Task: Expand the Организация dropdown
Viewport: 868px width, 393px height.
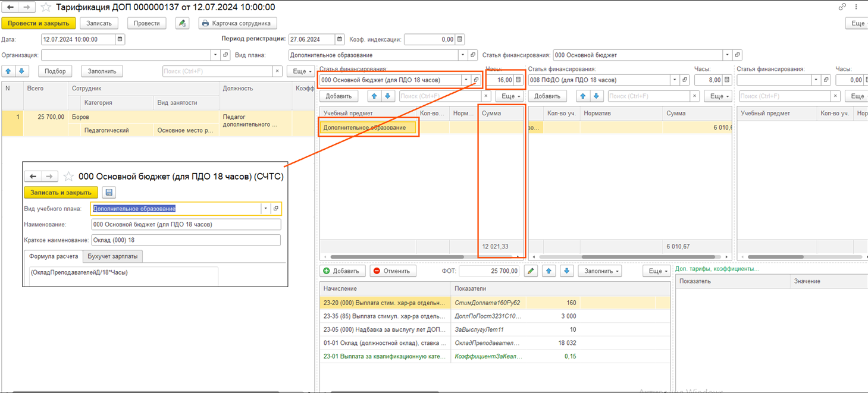Action: pyautogui.click(x=215, y=55)
